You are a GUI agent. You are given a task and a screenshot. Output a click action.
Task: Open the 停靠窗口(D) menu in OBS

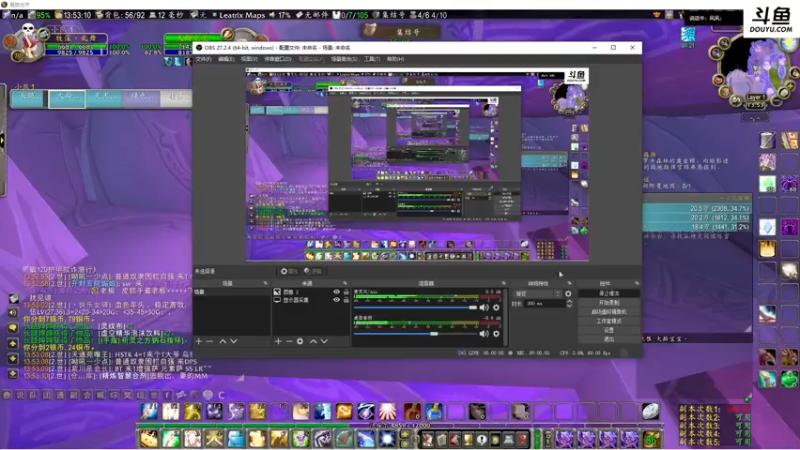(x=278, y=59)
